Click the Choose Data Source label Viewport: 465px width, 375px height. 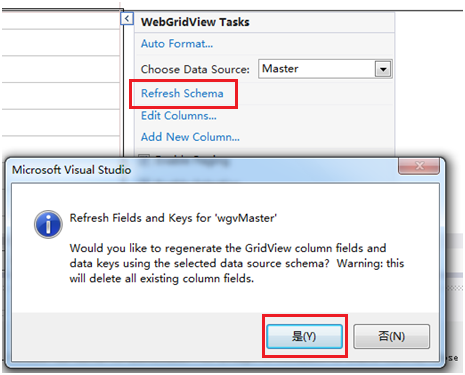click(x=195, y=69)
